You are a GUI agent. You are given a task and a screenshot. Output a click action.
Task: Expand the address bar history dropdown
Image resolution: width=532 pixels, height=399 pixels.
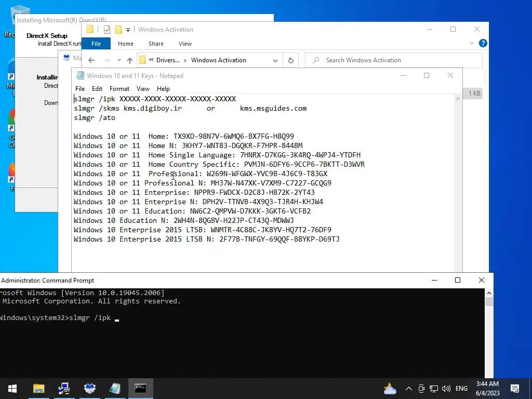(275, 60)
